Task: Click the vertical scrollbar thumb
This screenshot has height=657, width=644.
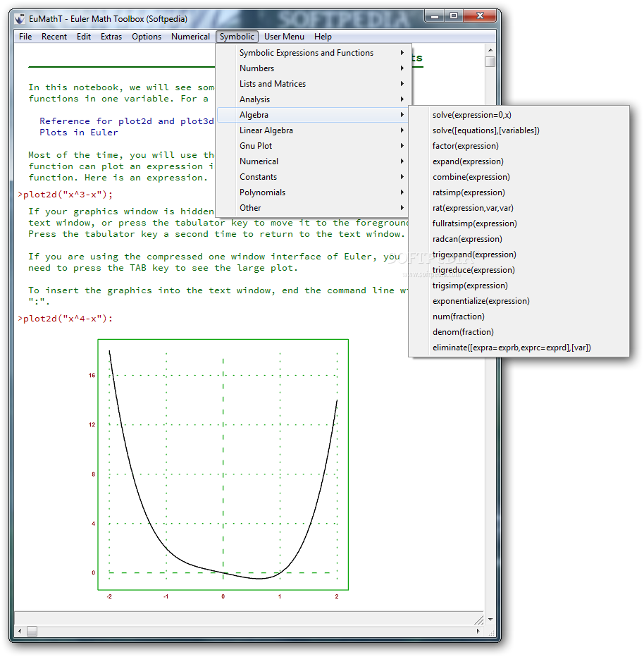Action: [490, 61]
